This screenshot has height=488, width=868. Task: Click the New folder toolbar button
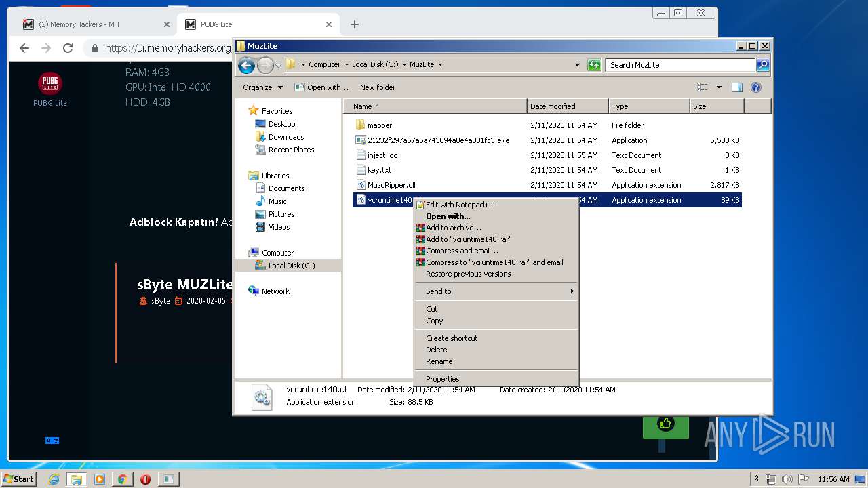[378, 87]
